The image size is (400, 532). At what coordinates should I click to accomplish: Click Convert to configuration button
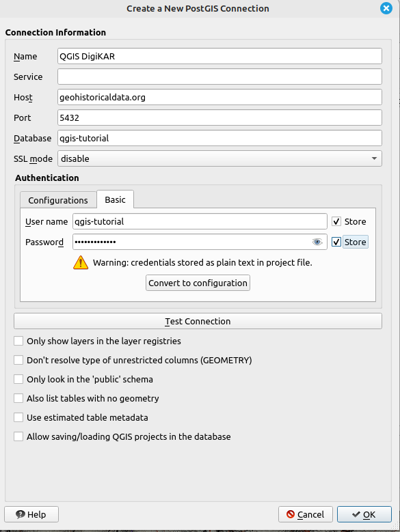(198, 283)
